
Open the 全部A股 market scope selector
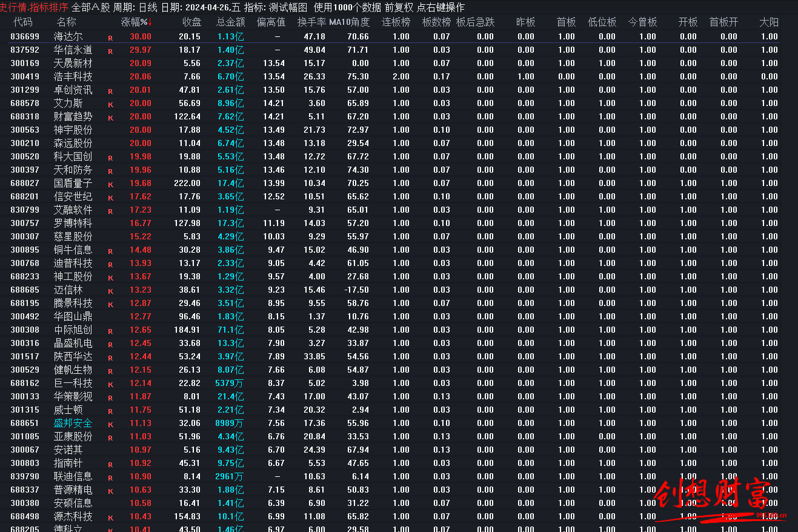(x=90, y=7)
